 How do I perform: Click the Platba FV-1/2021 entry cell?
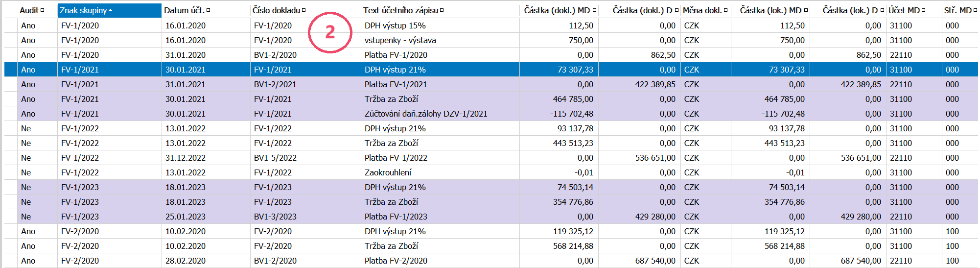click(396, 84)
